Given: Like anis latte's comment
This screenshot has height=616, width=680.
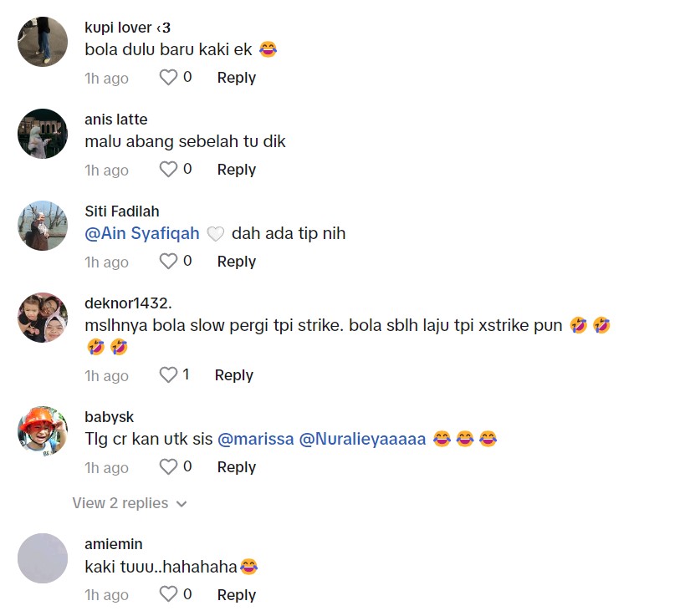Looking at the screenshot, I should (x=168, y=170).
